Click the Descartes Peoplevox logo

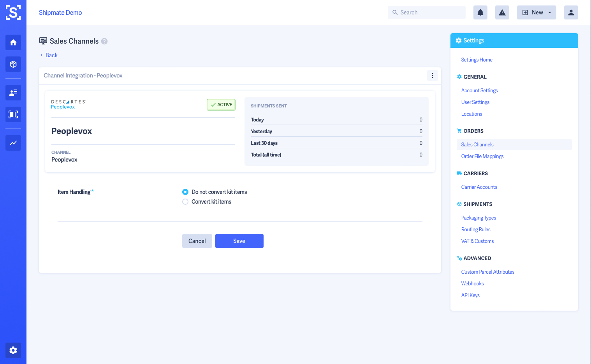click(x=68, y=104)
